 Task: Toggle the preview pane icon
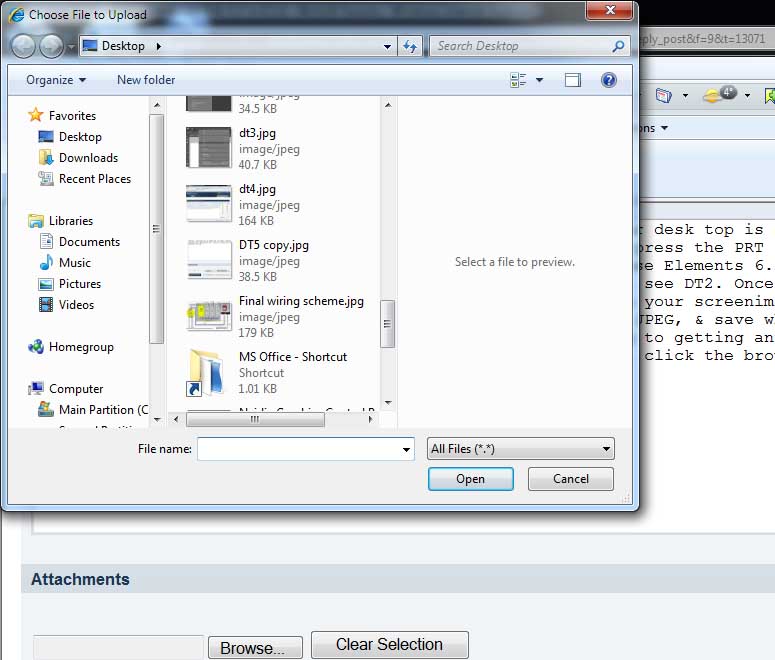tap(572, 80)
